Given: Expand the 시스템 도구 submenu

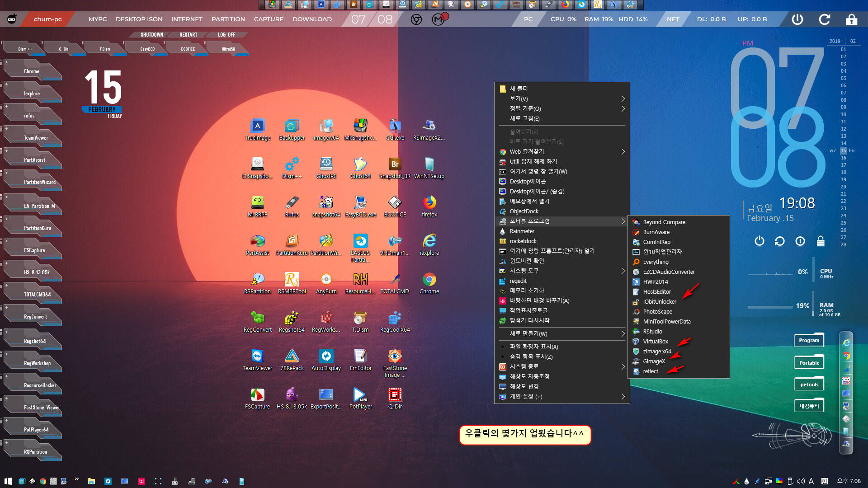Looking at the screenshot, I should (x=562, y=271).
